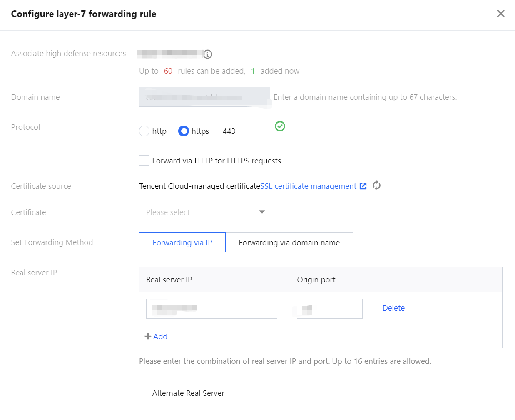Click the info icon beside high defense resources
Viewport: 515px width, 420px height.
click(x=208, y=54)
